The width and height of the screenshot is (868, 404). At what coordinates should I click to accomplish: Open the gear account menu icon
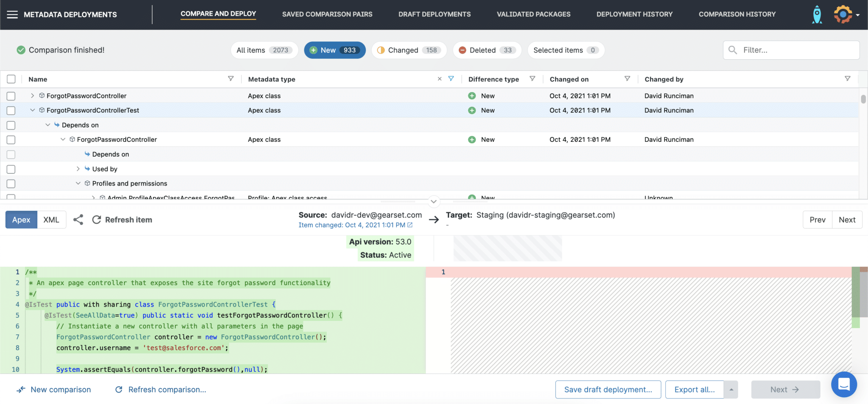coord(843,15)
